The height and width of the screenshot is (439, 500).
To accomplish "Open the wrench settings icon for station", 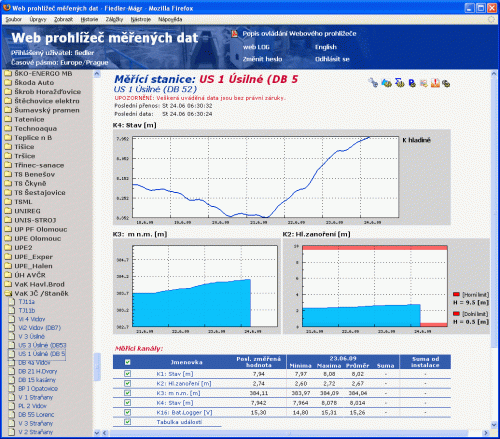I will coord(373,83).
